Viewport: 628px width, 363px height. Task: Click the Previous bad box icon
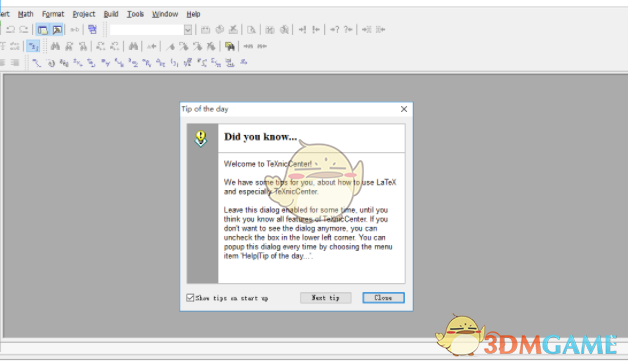click(x=380, y=30)
